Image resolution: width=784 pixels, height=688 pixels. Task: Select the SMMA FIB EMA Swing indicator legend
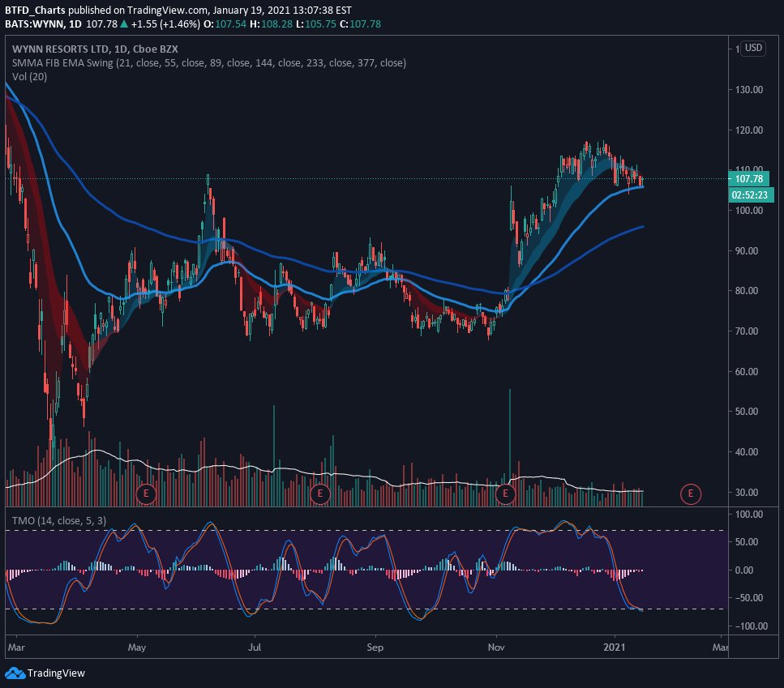(209, 63)
